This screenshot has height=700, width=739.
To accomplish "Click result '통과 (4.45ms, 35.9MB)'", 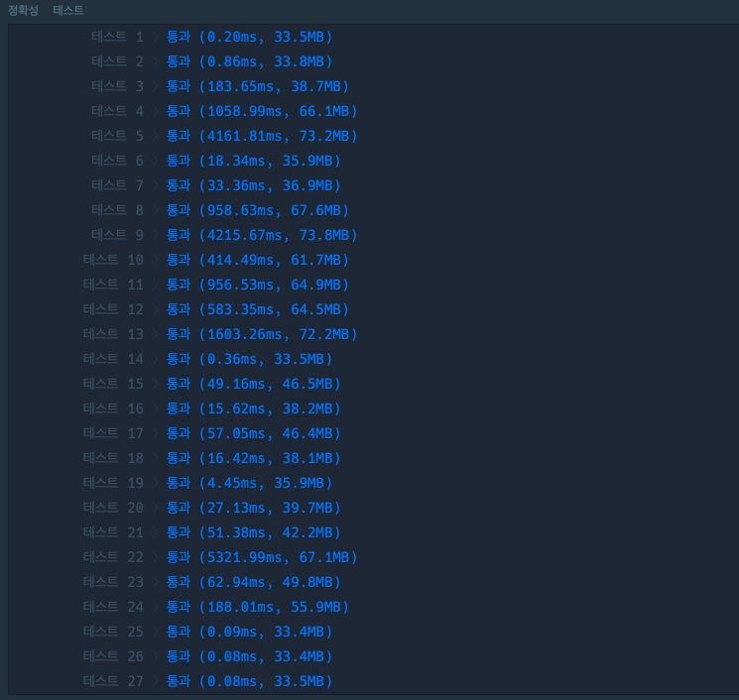I will [250, 483].
